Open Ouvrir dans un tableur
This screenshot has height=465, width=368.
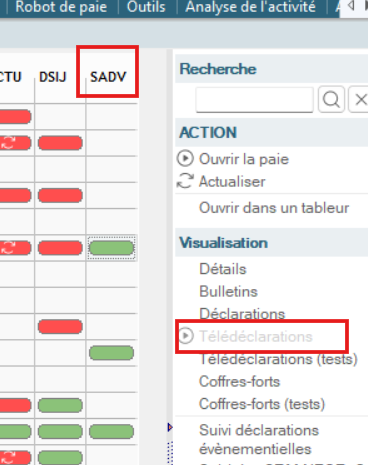tap(274, 208)
